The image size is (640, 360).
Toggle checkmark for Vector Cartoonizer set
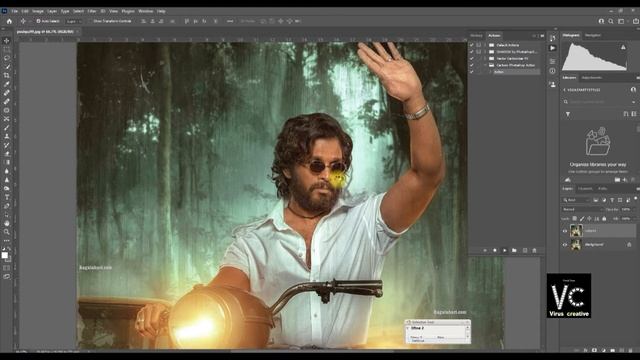tap(472, 58)
